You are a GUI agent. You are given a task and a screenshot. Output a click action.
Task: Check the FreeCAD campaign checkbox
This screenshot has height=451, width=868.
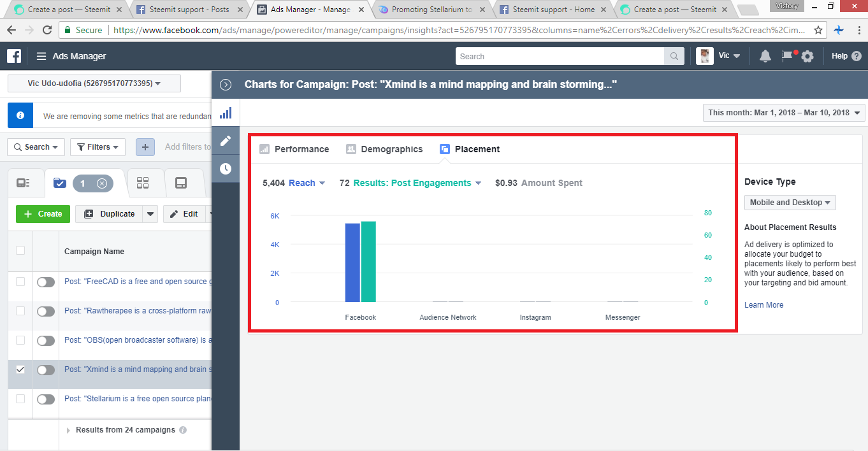[x=20, y=282]
